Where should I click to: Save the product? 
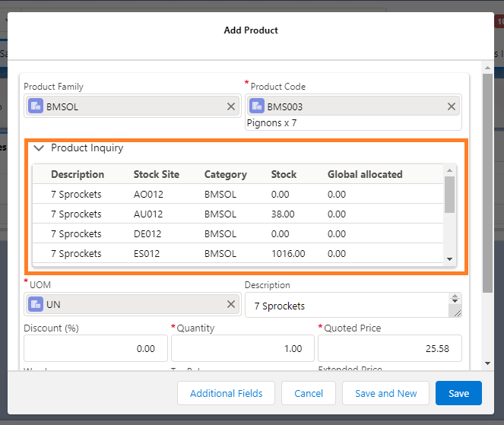(x=458, y=393)
